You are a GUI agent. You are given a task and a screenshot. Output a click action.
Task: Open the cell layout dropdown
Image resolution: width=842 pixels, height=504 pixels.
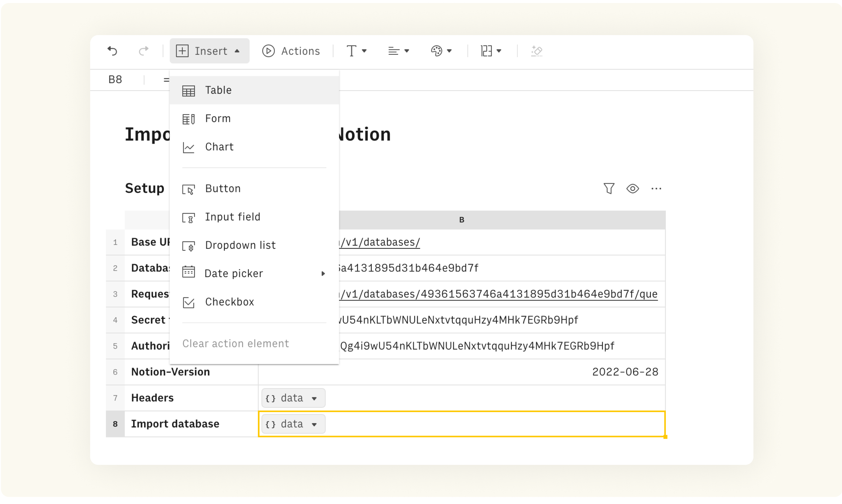pyautogui.click(x=491, y=51)
